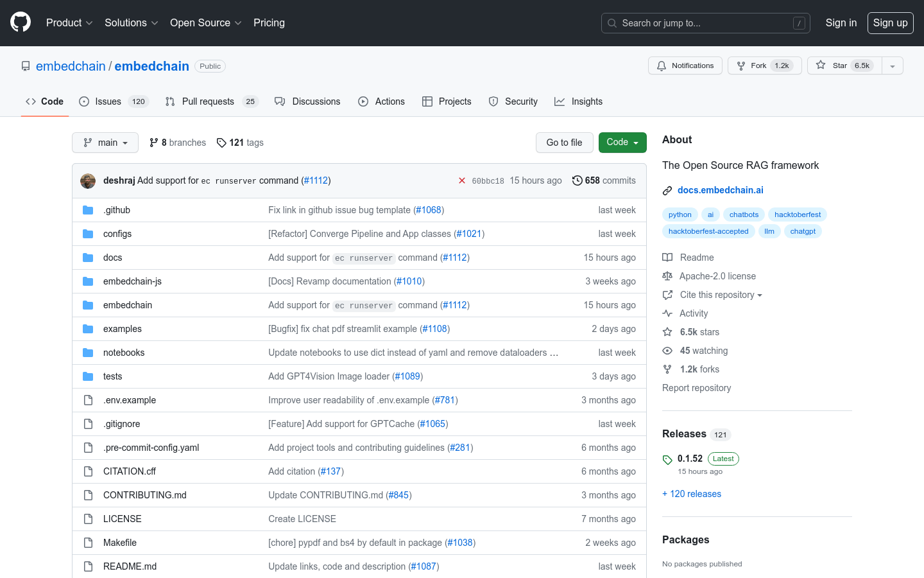Open the main branch selector dropdown

pyautogui.click(x=105, y=143)
